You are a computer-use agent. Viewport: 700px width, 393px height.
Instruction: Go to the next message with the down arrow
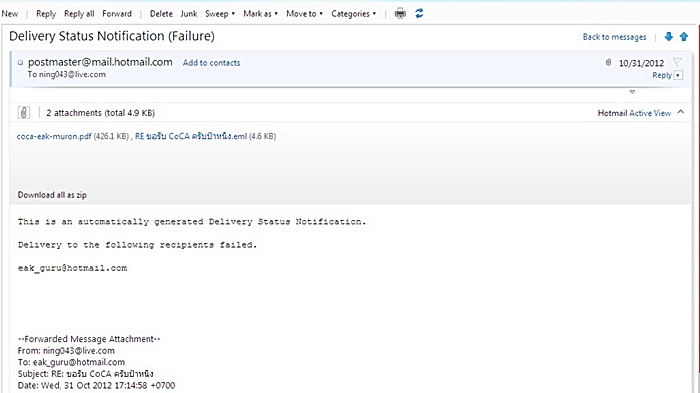point(668,37)
